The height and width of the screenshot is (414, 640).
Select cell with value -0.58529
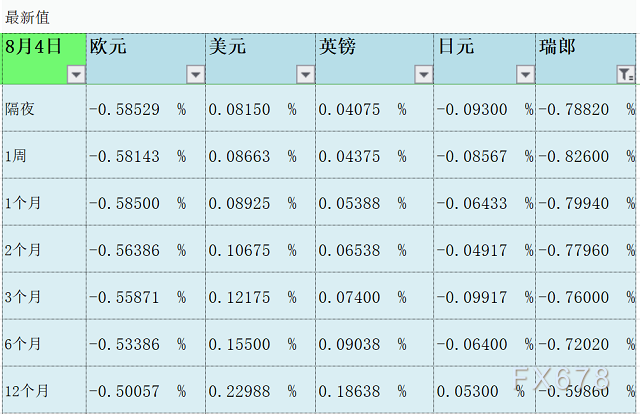tap(146, 108)
